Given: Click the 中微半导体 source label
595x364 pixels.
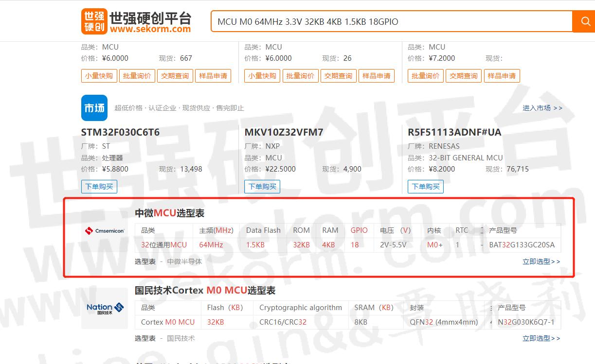Looking at the screenshot, I should click(184, 261).
